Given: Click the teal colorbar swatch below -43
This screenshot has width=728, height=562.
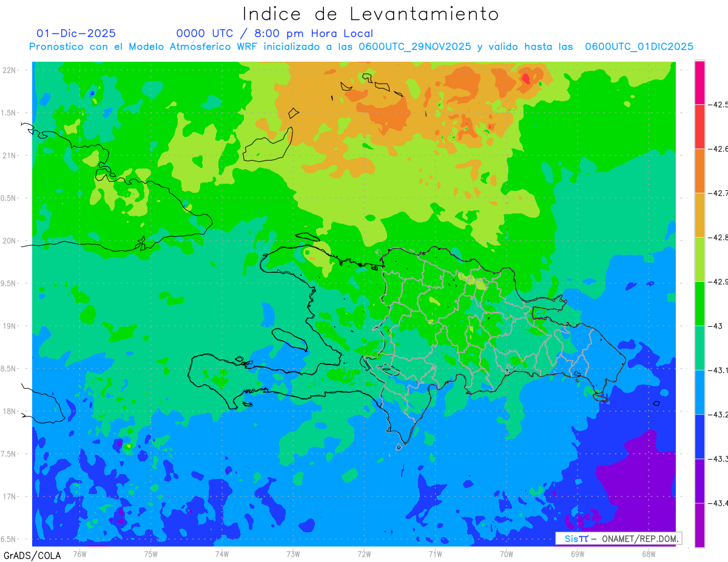Looking at the screenshot, I should (699, 348).
